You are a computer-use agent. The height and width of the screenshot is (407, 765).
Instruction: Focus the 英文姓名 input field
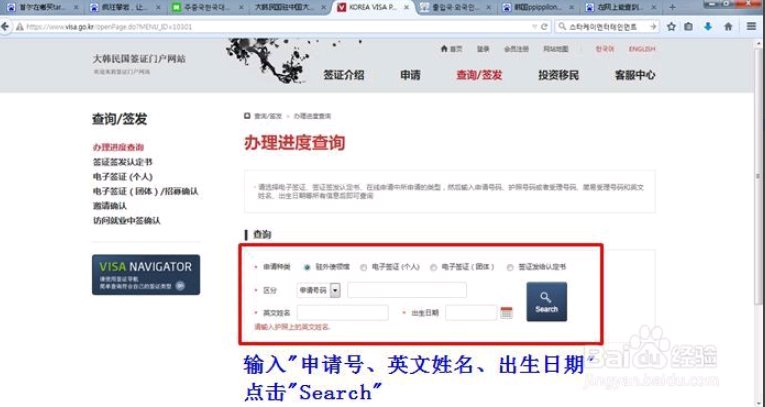(342, 313)
